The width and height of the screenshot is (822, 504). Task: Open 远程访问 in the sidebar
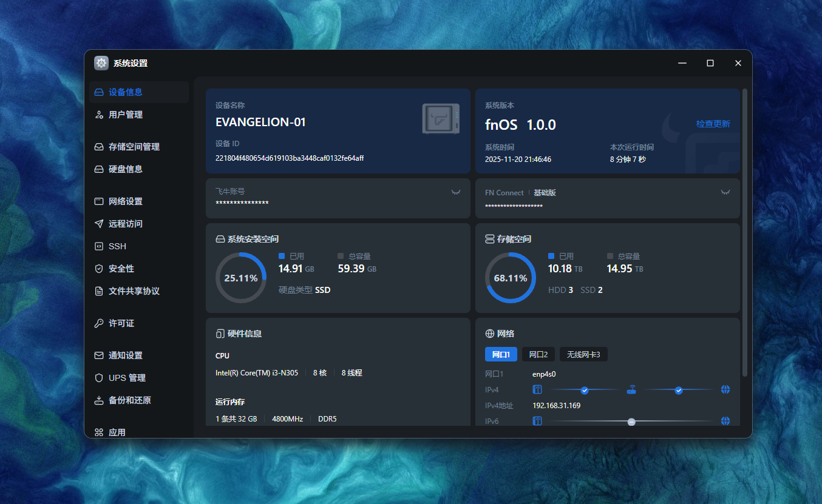(x=126, y=224)
